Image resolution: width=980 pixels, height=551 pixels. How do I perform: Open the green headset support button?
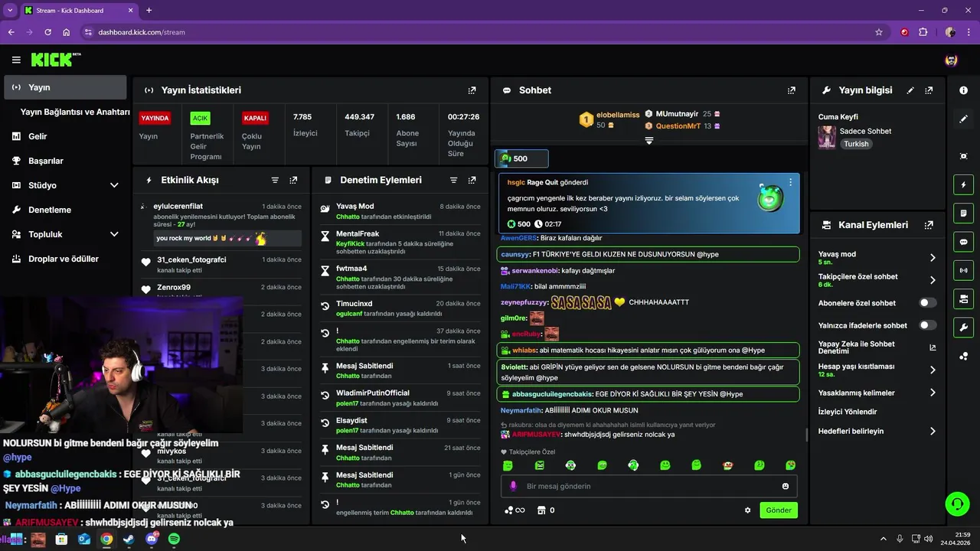pyautogui.click(x=957, y=504)
